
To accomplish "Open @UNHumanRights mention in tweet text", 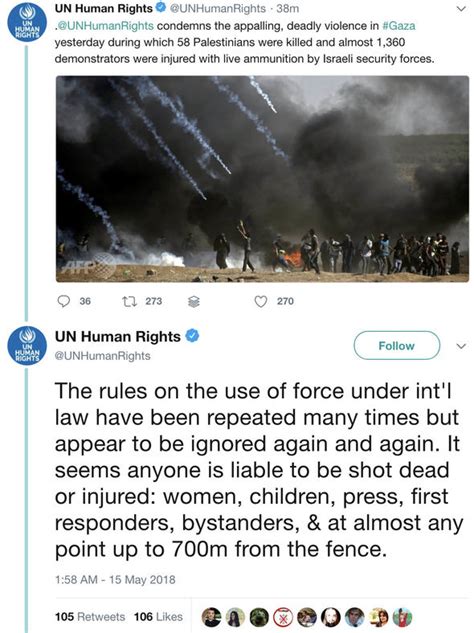I will 106,26.
